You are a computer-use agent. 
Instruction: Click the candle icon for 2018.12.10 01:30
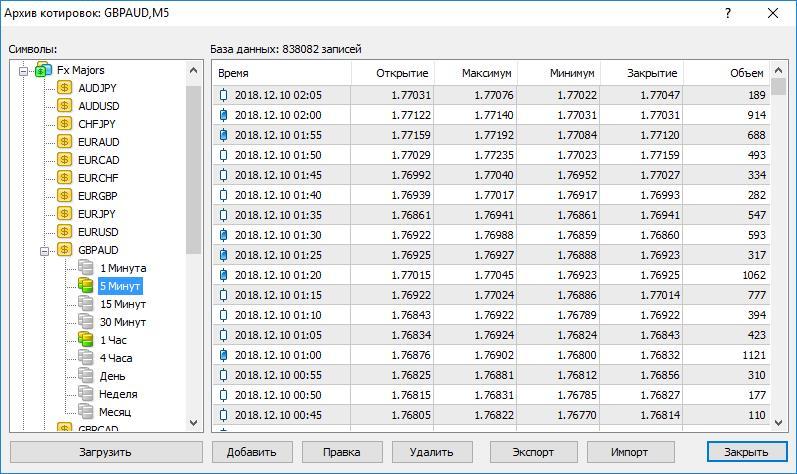pos(224,235)
